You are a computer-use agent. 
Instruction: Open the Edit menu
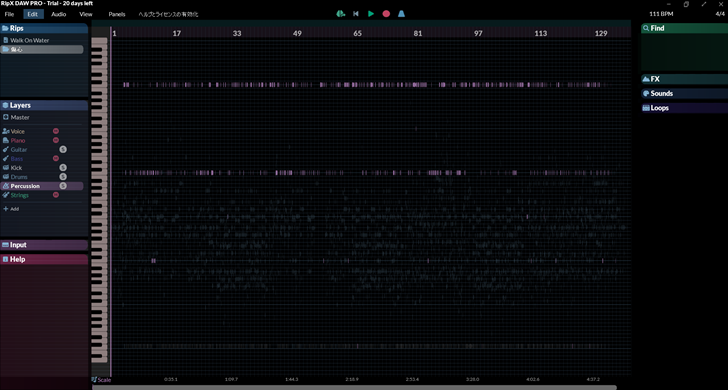(32, 14)
